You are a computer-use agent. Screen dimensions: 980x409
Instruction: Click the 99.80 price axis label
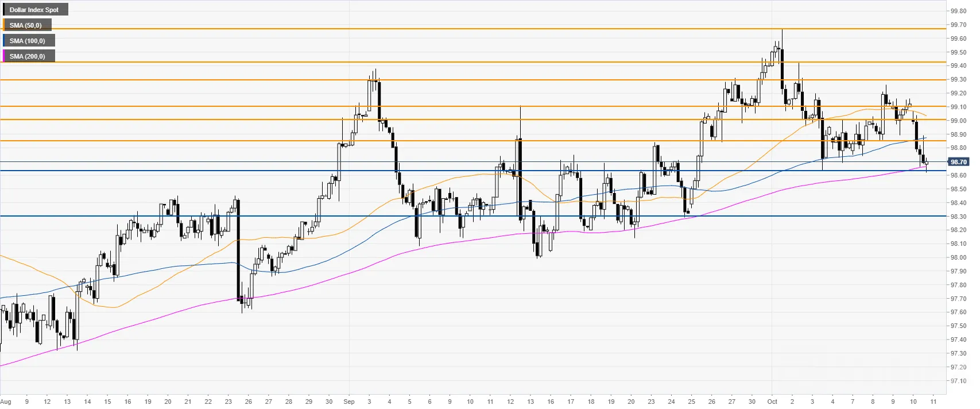coord(958,11)
